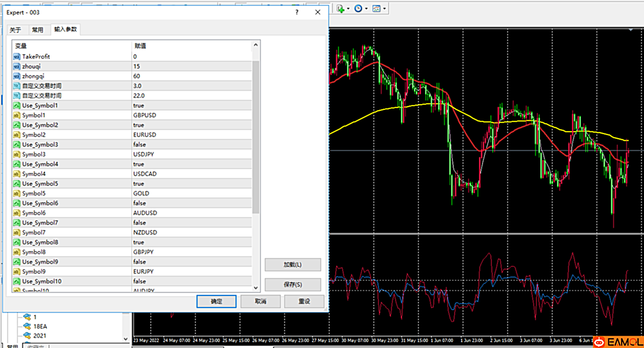Screen dimensions: 644x348
Task: Click the parameter list scroll down arrow
Action: 256,288
